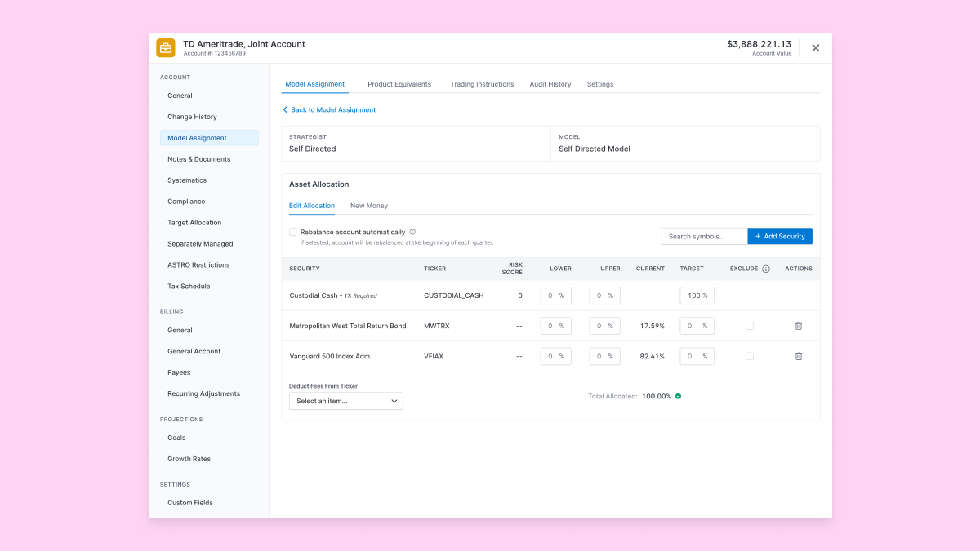Click the Add Security button

point(780,236)
